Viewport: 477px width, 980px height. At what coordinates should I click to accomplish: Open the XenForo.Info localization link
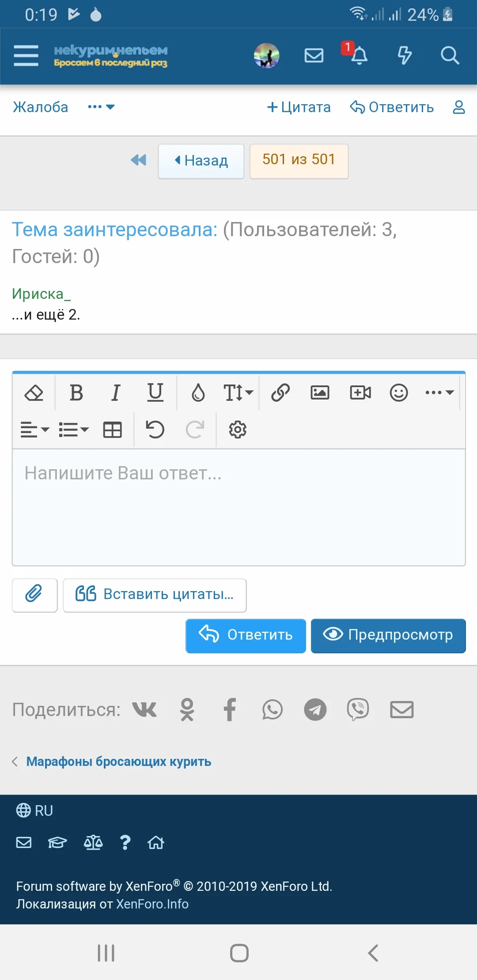tap(152, 904)
